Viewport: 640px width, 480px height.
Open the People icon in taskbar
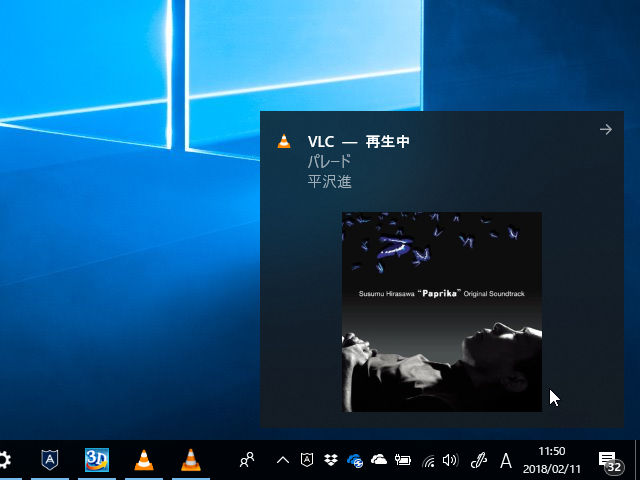point(247,460)
